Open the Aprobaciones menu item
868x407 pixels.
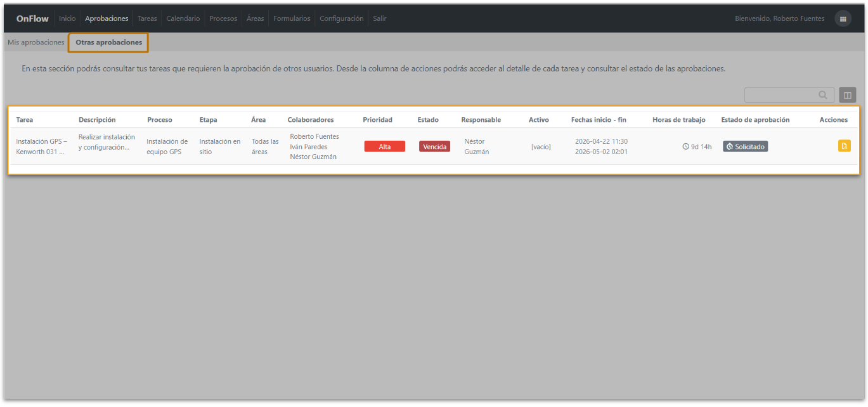tap(107, 18)
